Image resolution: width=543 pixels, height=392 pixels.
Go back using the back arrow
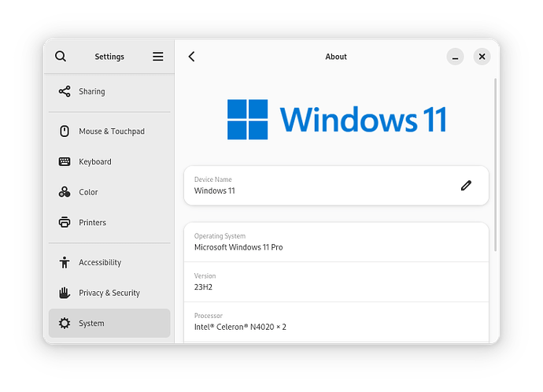click(x=192, y=57)
